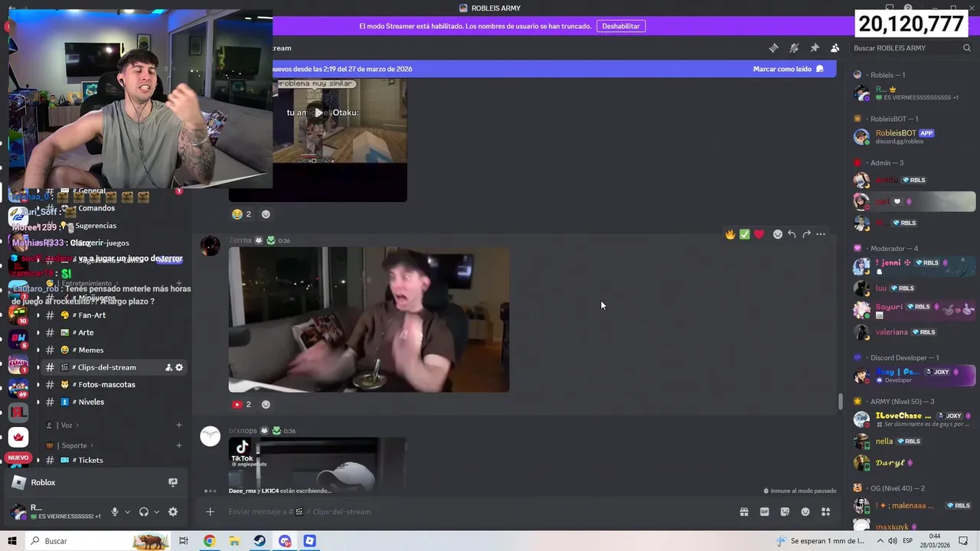Open the Fotos-mascotas channel
Image resolution: width=980 pixels, height=551 pixels.
113,385
